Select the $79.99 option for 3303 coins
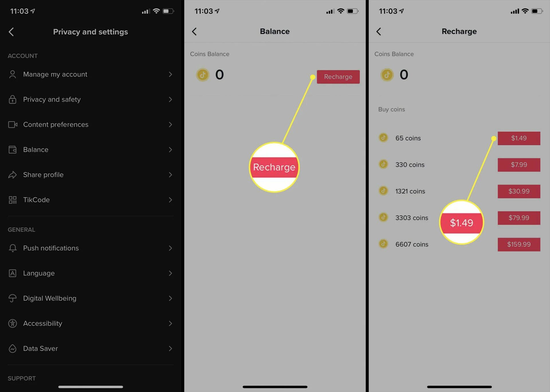 tap(518, 218)
